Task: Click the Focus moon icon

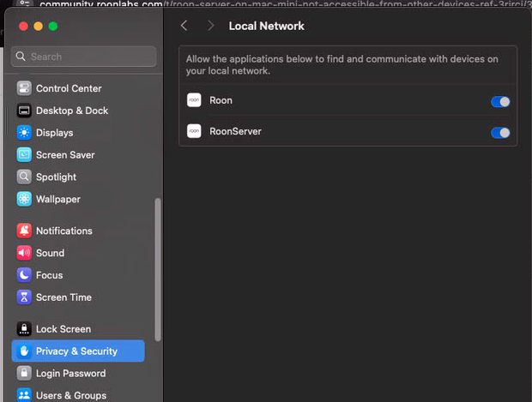Action: pyautogui.click(x=24, y=275)
